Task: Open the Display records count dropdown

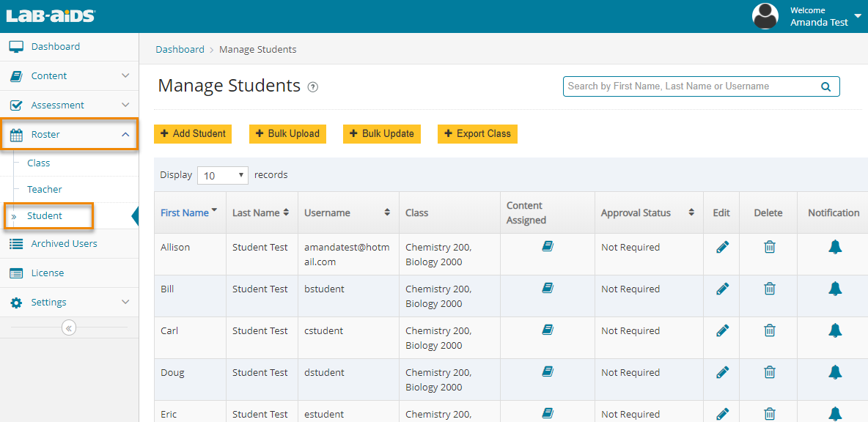Action: (224, 176)
